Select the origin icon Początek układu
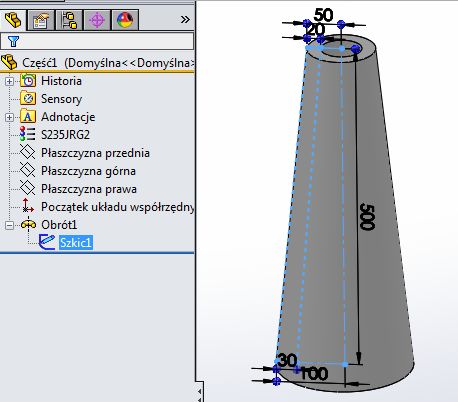Viewport: 458px width, 402px height. coord(28,206)
